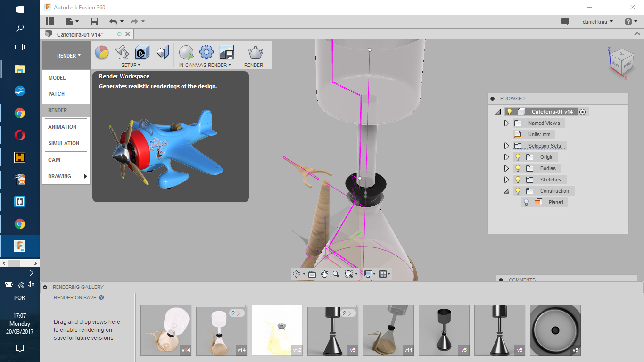Open the IN-CANVAS RENDER dropdown
This screenshot has height=362, width=644.
205,65
